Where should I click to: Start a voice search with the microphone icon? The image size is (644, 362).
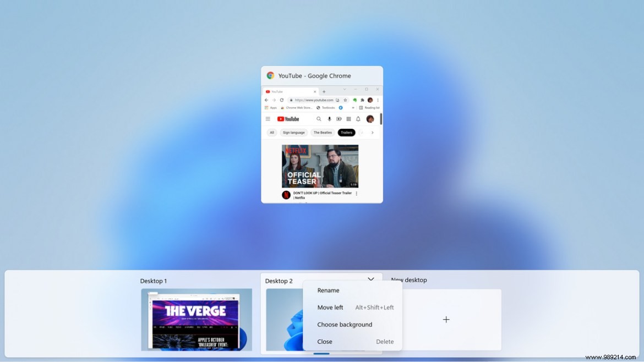coord(330,119)
